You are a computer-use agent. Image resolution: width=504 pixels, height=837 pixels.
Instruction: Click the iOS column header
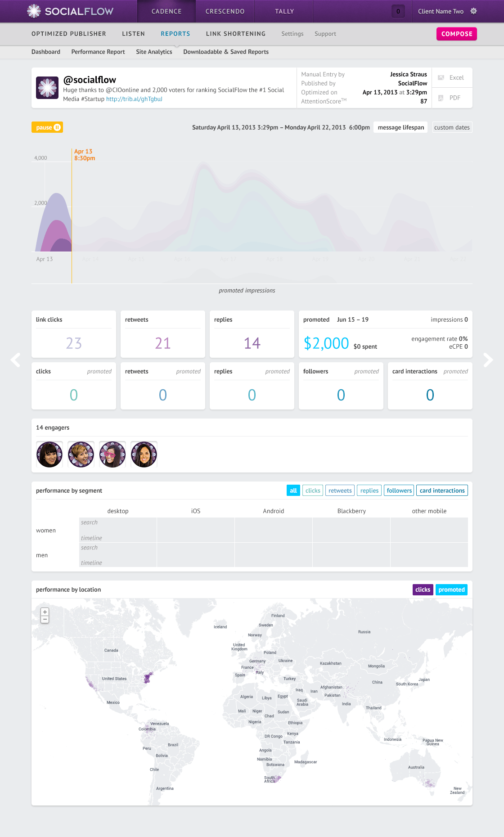pos(196,511)
